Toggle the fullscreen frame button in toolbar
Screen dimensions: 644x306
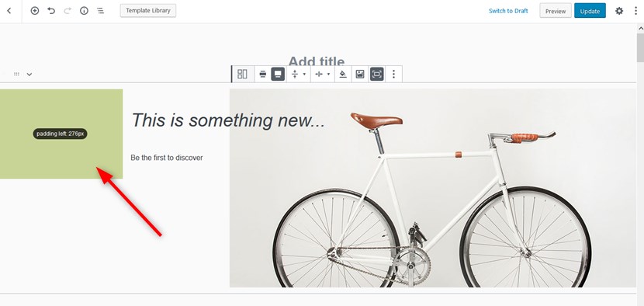376,74
